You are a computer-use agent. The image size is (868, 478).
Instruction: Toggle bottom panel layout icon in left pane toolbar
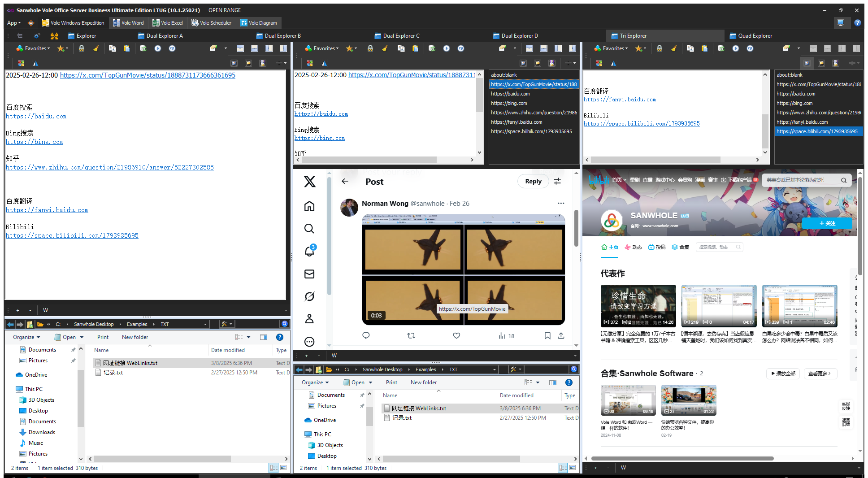click(x=255, y=48)
